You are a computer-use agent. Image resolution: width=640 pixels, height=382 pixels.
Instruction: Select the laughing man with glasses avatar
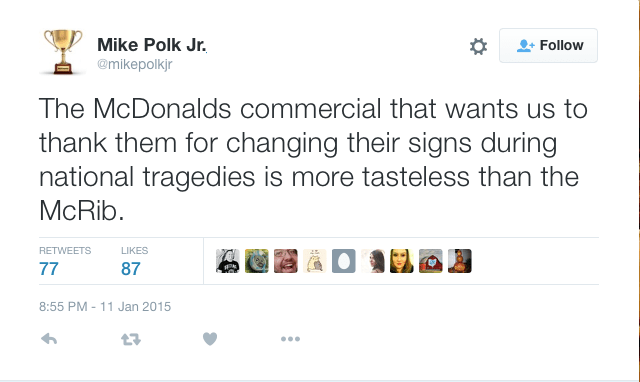[285, 261]
